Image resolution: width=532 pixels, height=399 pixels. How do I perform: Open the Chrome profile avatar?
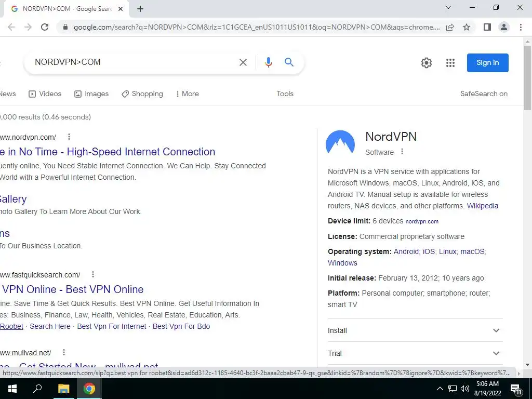click(x=504, y=27)
